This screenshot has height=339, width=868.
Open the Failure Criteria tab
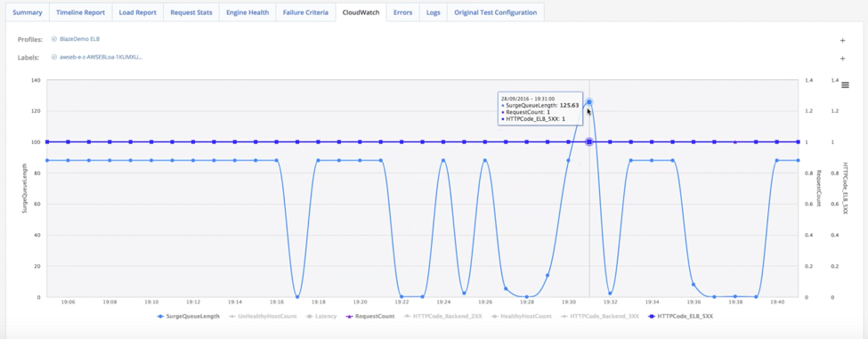click(x=305, y=12)
